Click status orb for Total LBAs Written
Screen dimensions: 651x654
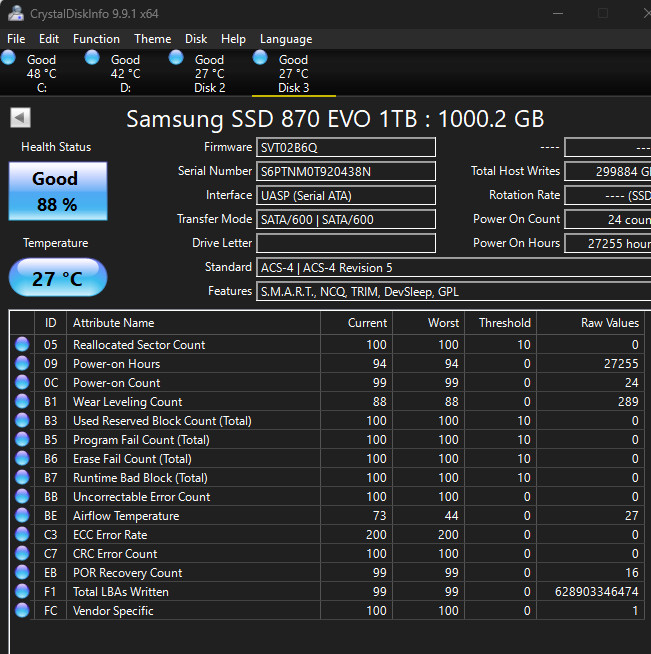22,591
